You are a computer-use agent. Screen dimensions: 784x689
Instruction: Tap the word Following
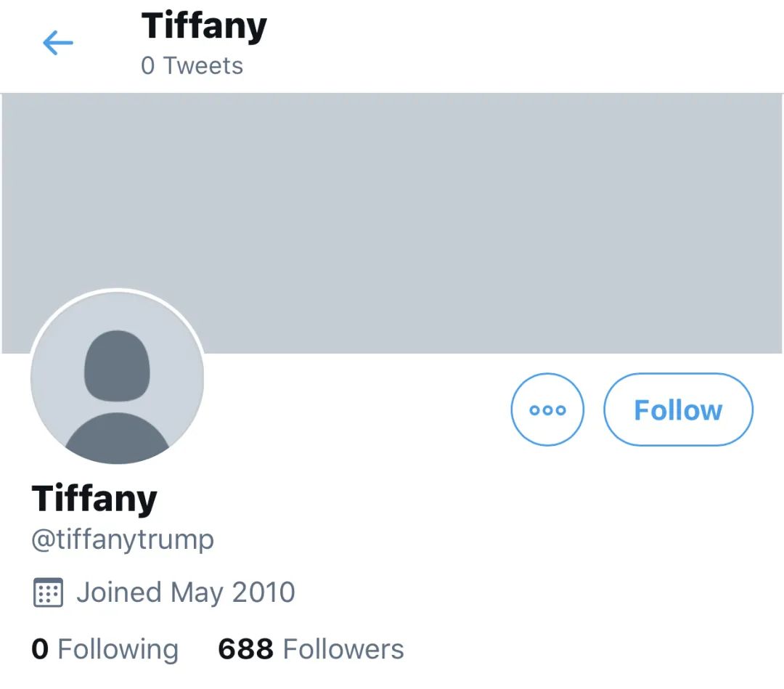[x=118, y=648]
